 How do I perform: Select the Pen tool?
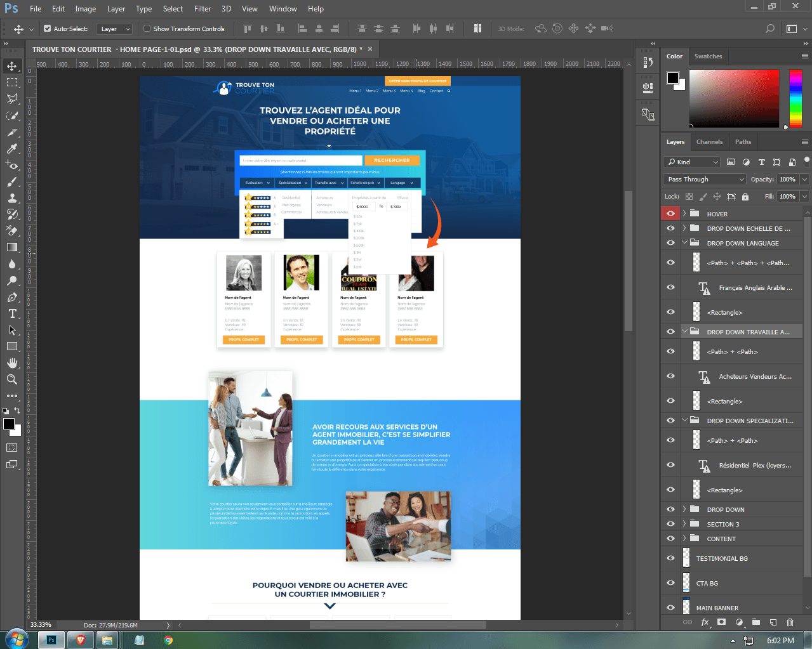pyautogui.click(x=12, y=297)
